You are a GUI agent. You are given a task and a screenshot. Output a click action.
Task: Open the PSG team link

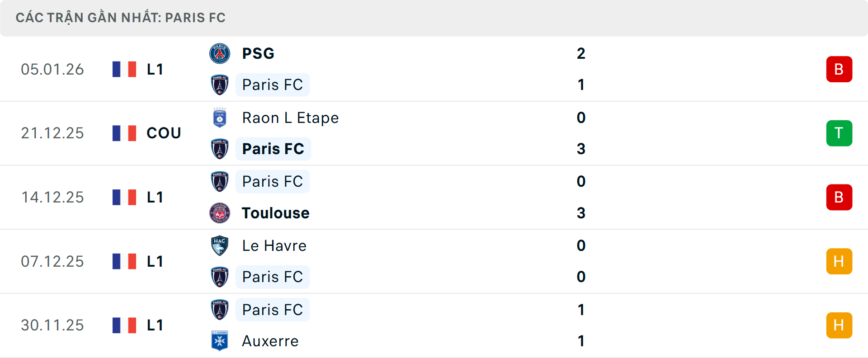(258, 53)
